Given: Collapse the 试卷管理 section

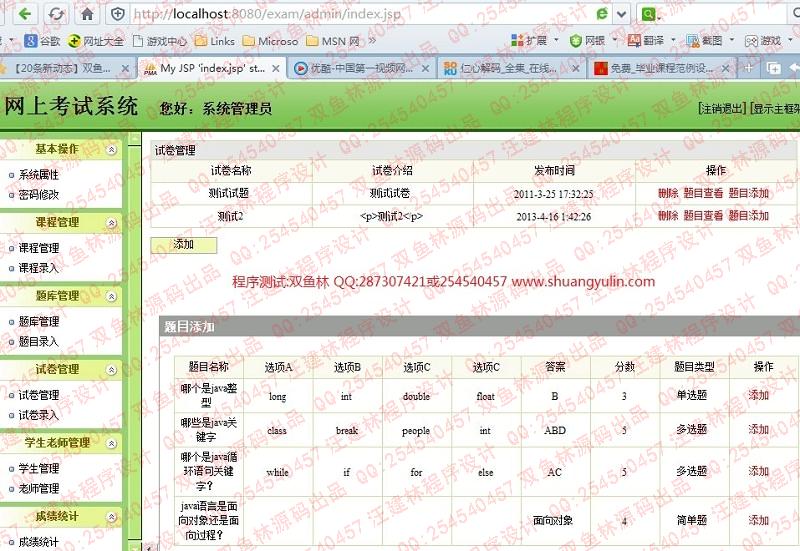Looking at the screenshot, I should coord(111,370).
